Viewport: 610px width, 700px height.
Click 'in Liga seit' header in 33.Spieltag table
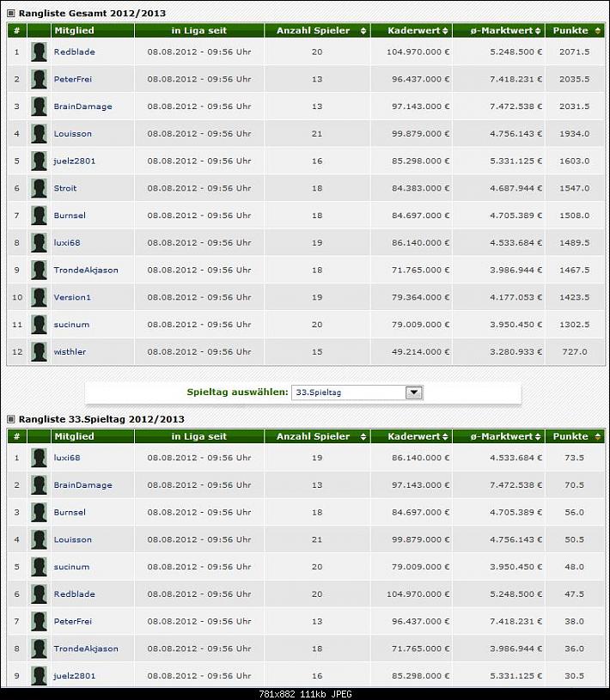(198, 436)
